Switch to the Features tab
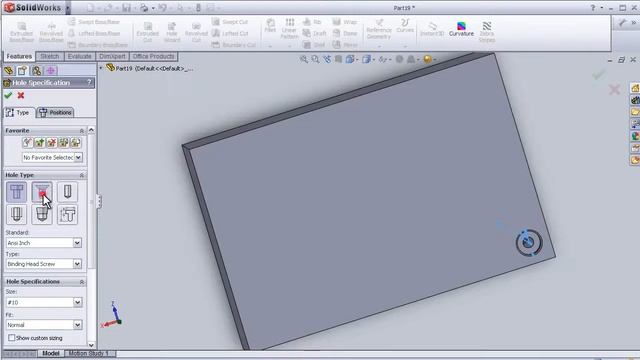 point(19,56)
